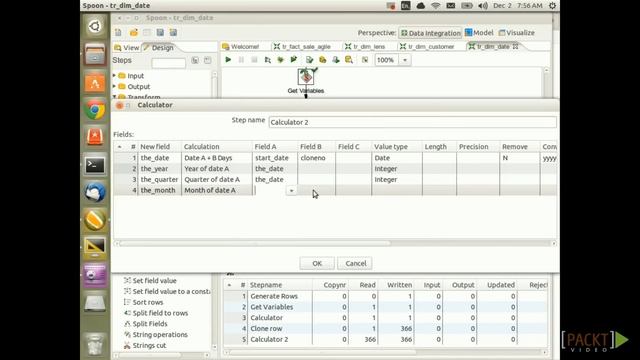Screen dimensions: 640x360
Task: Open the Field A dropdown for the_month row
Action: coord(291,190)
